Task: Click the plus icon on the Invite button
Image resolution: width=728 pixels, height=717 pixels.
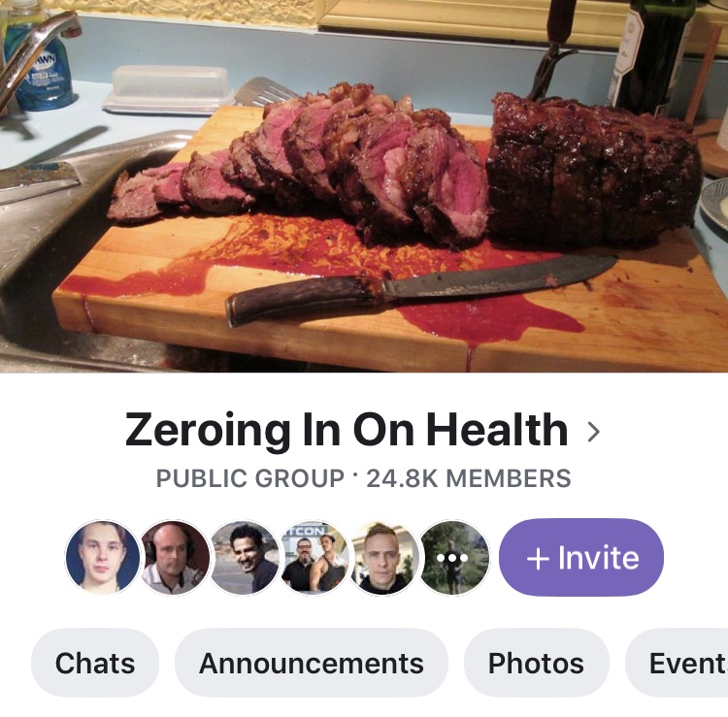Action: coord(538,558)
